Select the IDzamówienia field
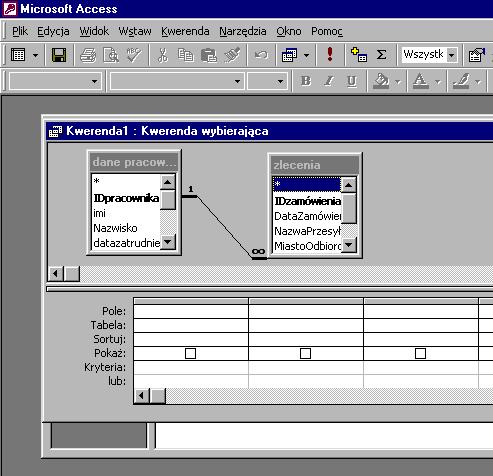The height and width of the screenshot is (476, 493). click(307, 201)
